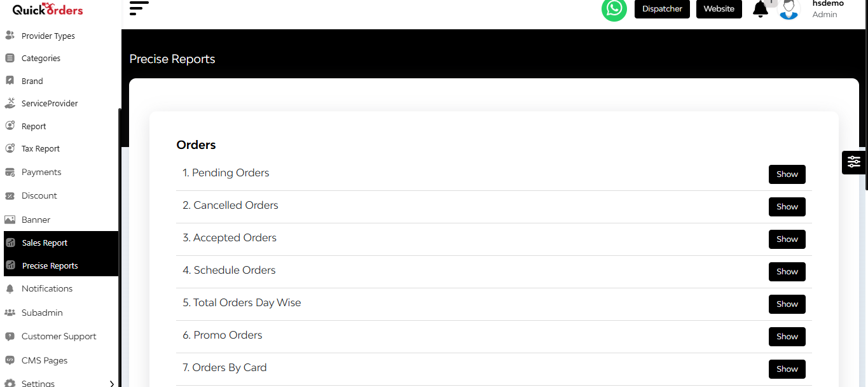The height and width of the screenshot is (387, 868).
Task: Open the settings sliders panel icon
Action: pos(854,162)
